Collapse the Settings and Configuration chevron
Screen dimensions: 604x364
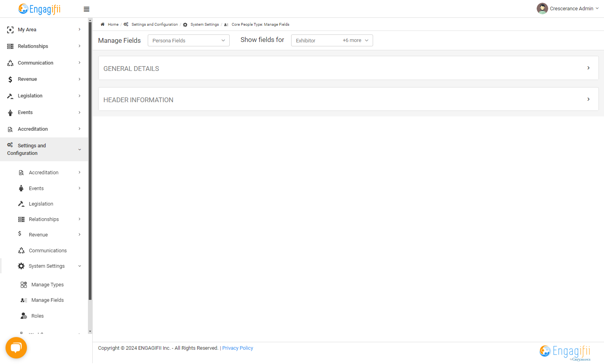coord(80,149)
